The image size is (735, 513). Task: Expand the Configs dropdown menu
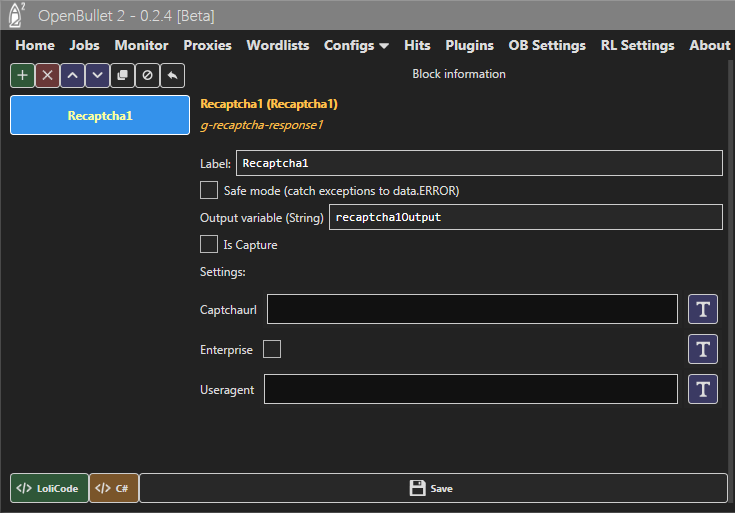[x=356, y=45]
